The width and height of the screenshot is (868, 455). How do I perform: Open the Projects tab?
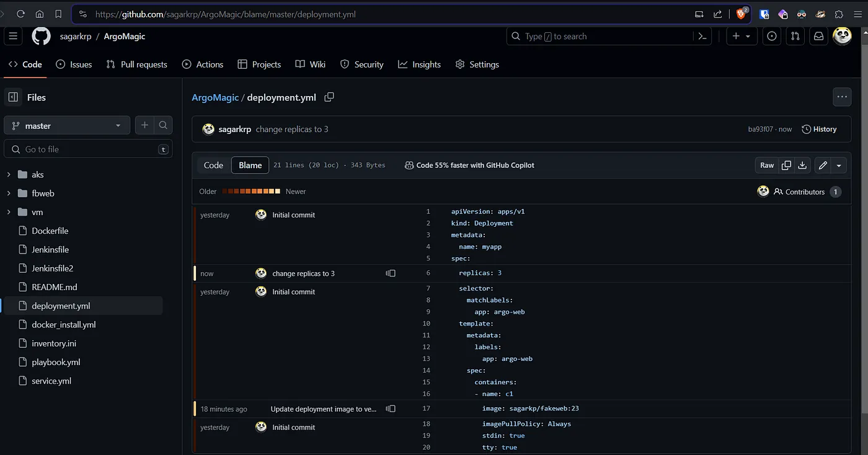pos(259,64)
